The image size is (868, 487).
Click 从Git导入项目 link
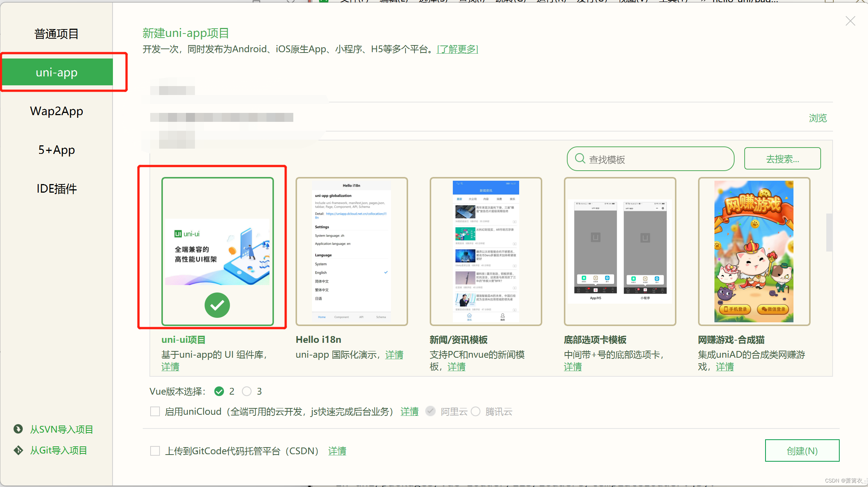[x=59, y=450]
